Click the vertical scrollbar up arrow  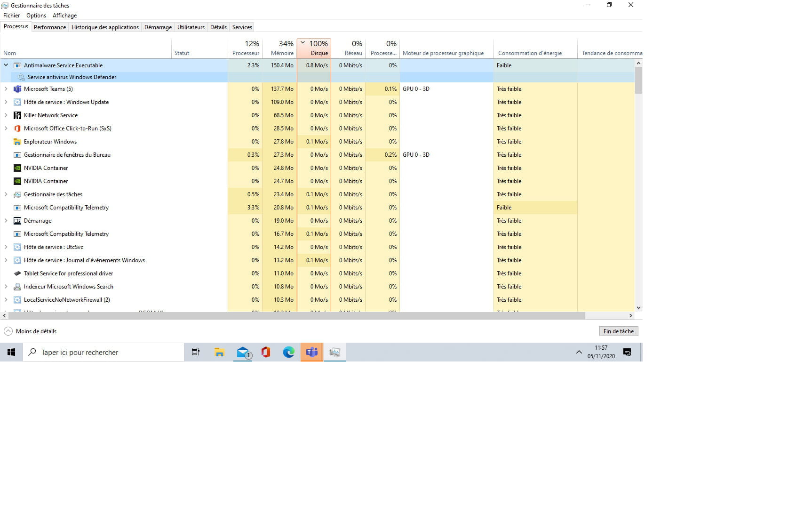[x=638, y=63]
